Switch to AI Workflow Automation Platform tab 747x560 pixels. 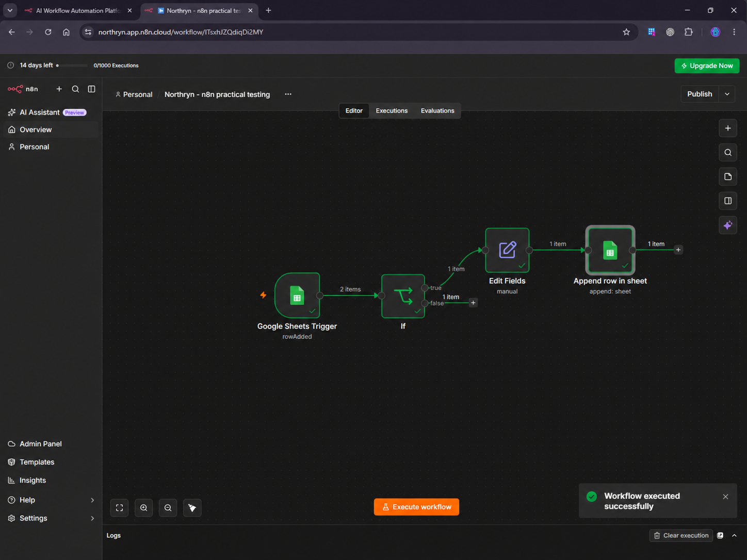pos(77,10)
